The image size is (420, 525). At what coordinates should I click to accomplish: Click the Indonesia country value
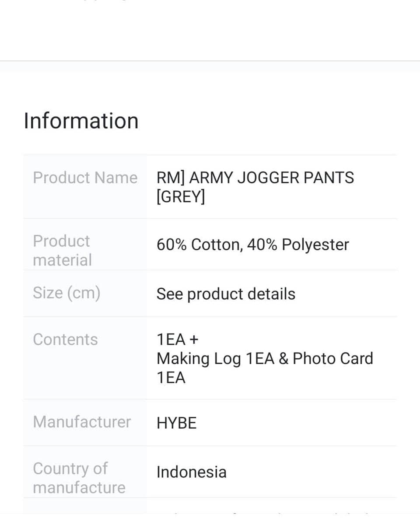coord(191,472)
